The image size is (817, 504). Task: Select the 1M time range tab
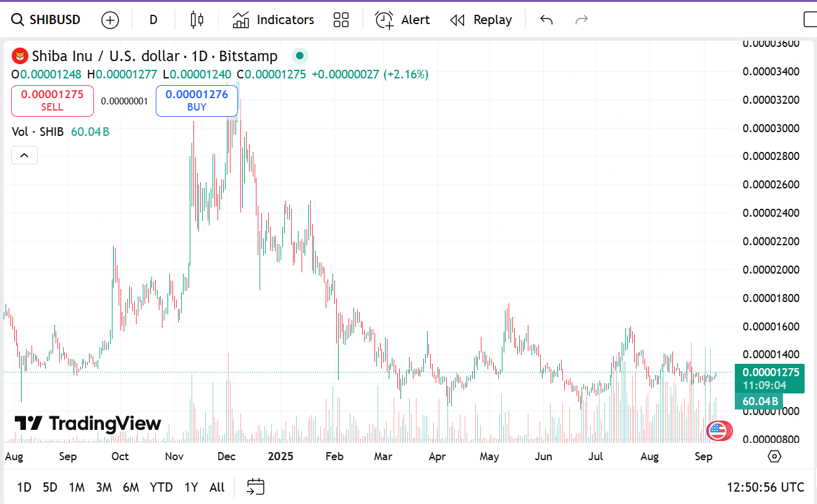tap(77, 487)
